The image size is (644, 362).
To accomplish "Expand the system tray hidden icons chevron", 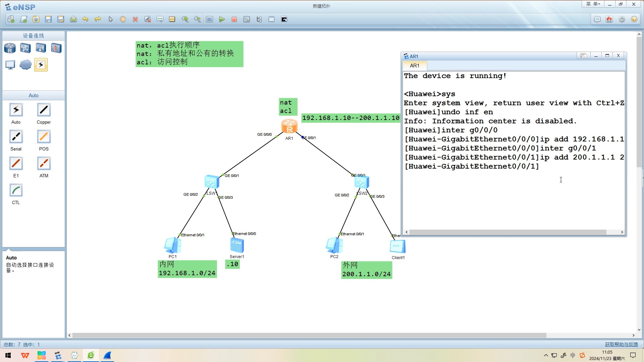I will [546, 355].
